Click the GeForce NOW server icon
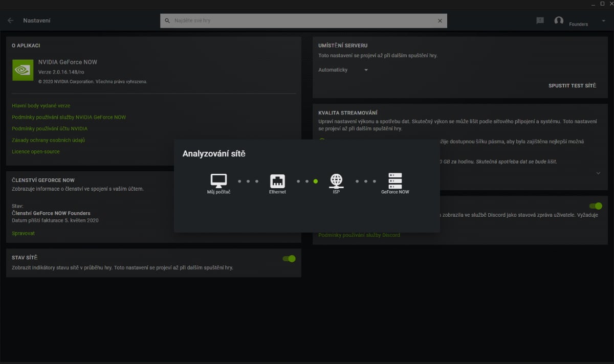Screen dimensions: 614x364 [x=395, y=180]
